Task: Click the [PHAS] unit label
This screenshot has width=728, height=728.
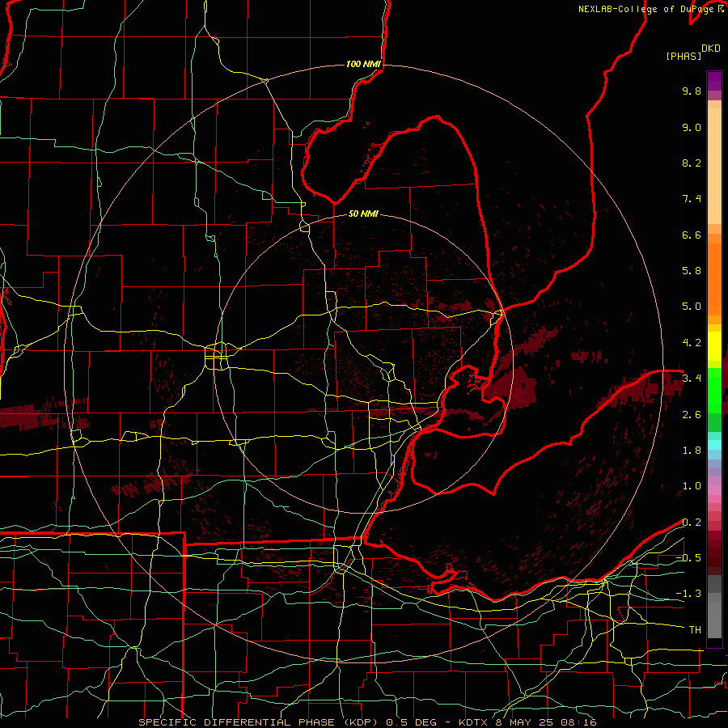Action: point(684,56)
